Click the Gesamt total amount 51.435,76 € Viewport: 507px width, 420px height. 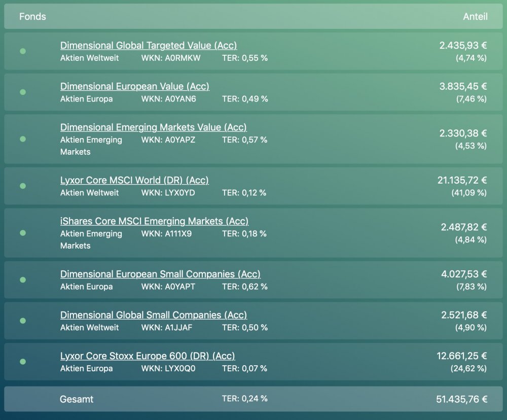(461, 399)
